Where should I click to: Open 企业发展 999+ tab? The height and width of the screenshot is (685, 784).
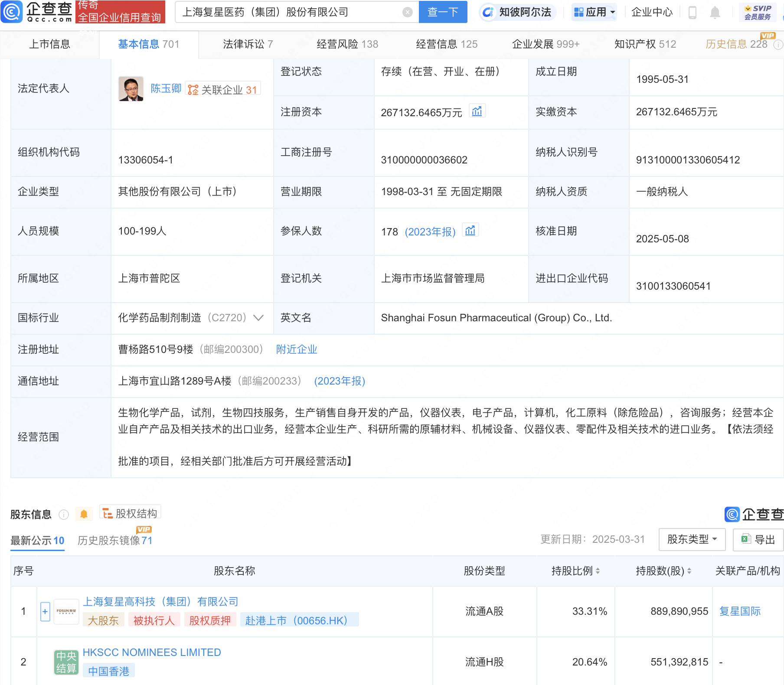pos(546,44)
